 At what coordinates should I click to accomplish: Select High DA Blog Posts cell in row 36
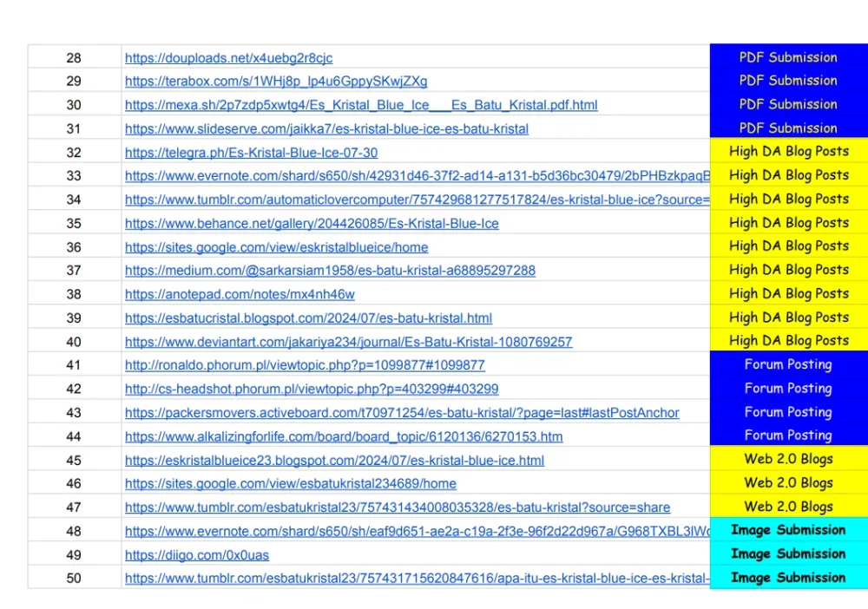coord(789,246)
